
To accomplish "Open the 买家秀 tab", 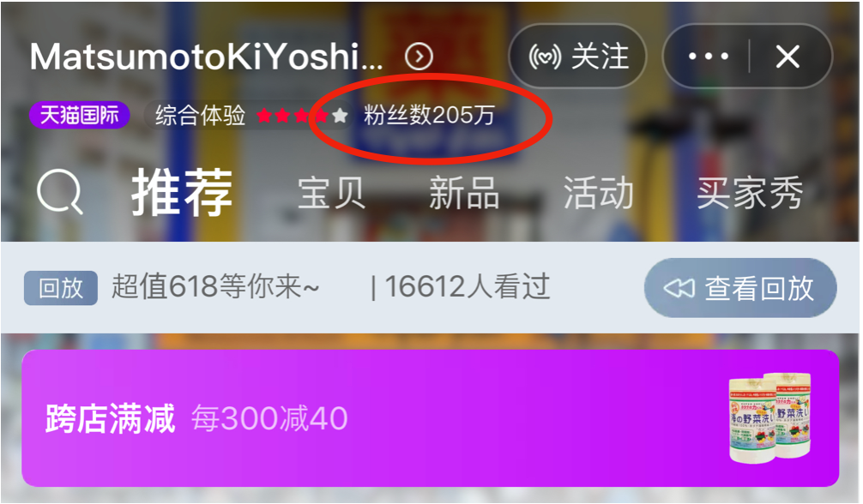I will click(750, 193).
